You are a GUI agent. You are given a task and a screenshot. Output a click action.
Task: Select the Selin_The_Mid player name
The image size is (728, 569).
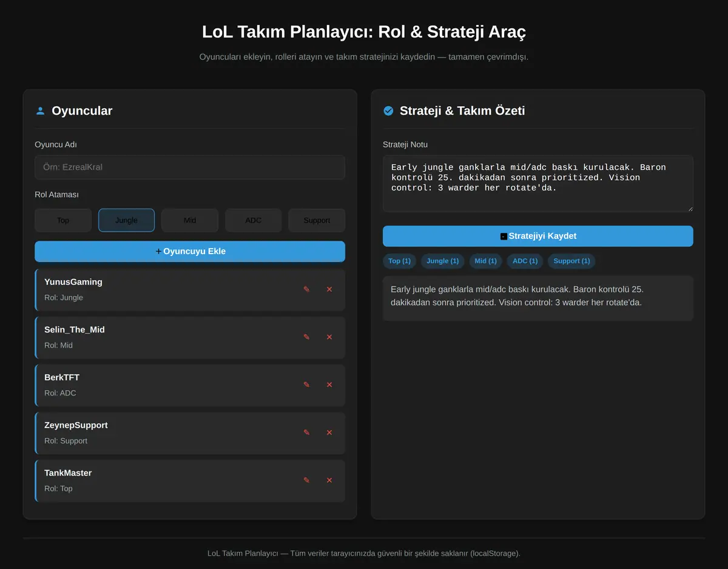pos(75,330)
